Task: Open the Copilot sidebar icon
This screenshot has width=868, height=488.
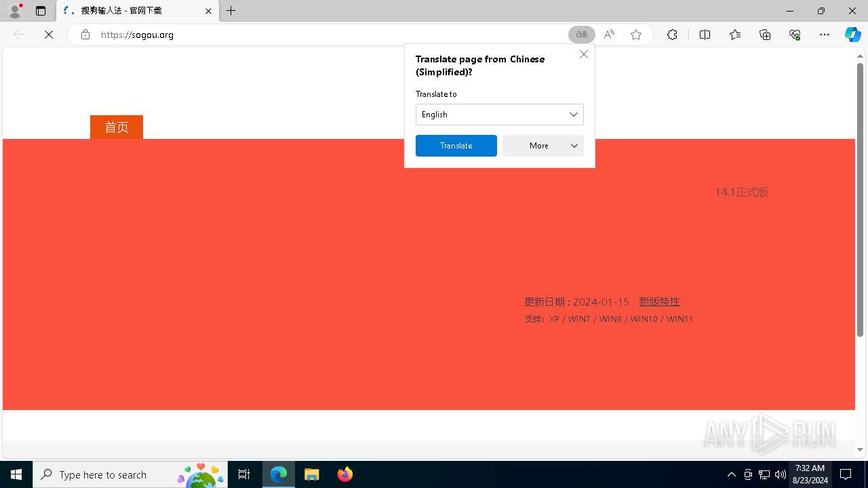Action: pyautogui.click(x=852, y=35)
